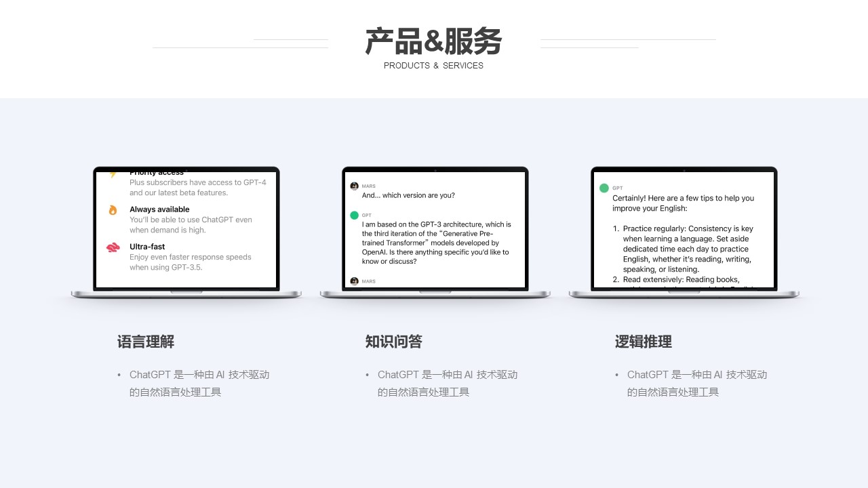Select the 知识问答 heading
This screenshot has width=868, height=488.
tap(394, 342)
